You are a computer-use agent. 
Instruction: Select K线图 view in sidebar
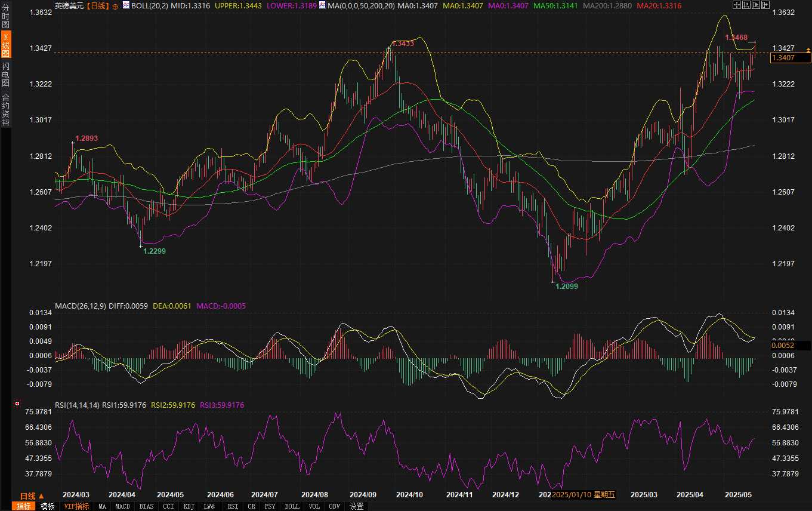click(x=6, y=45)
